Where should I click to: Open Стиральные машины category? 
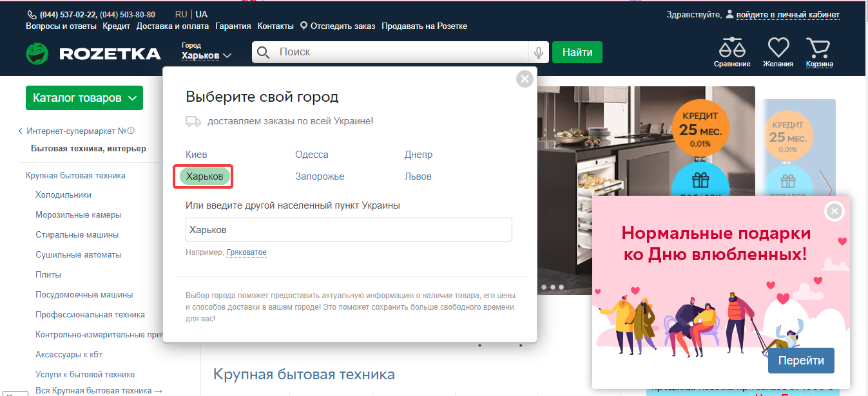click(x=77, y=234)
